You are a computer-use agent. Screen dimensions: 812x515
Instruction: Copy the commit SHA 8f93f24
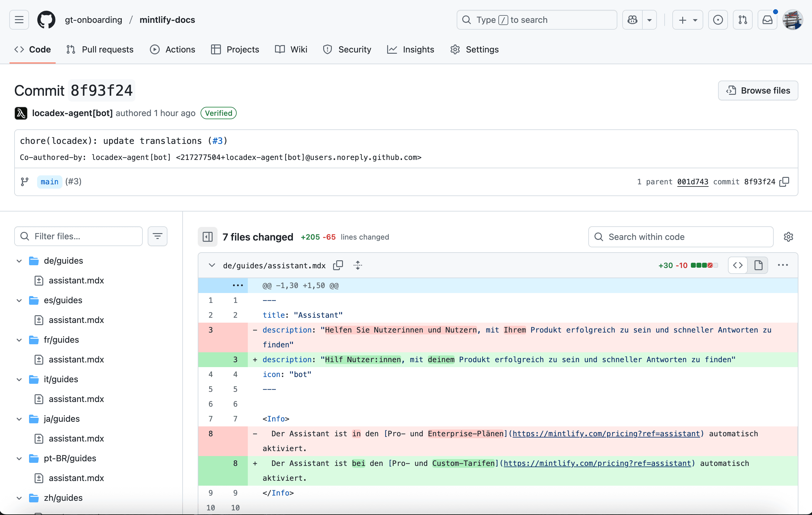[x=785, y=182]
